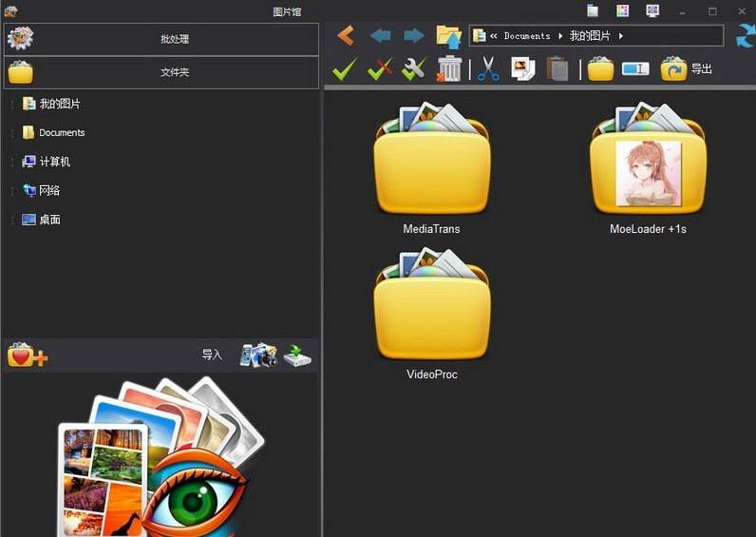Copy selected items with the copy pictures icon
The height and width of the screenshot is (537, 756).
pyautogui.click(x=523, y=69)
